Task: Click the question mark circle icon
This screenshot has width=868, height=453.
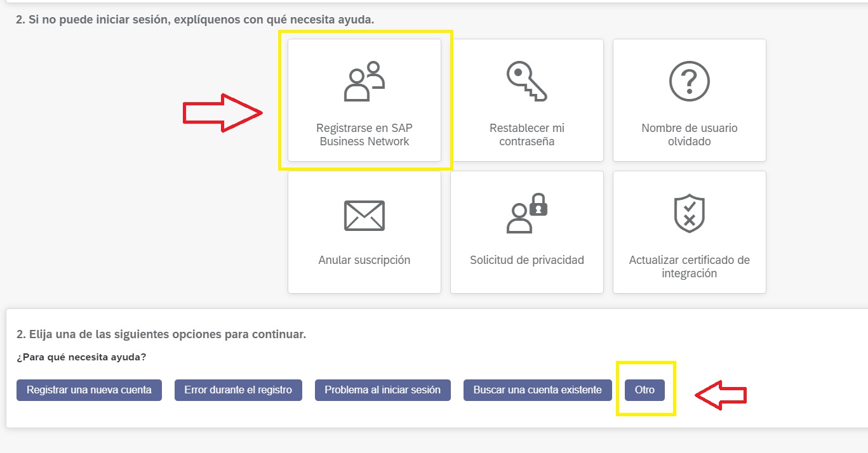Action: pos(689,82)
